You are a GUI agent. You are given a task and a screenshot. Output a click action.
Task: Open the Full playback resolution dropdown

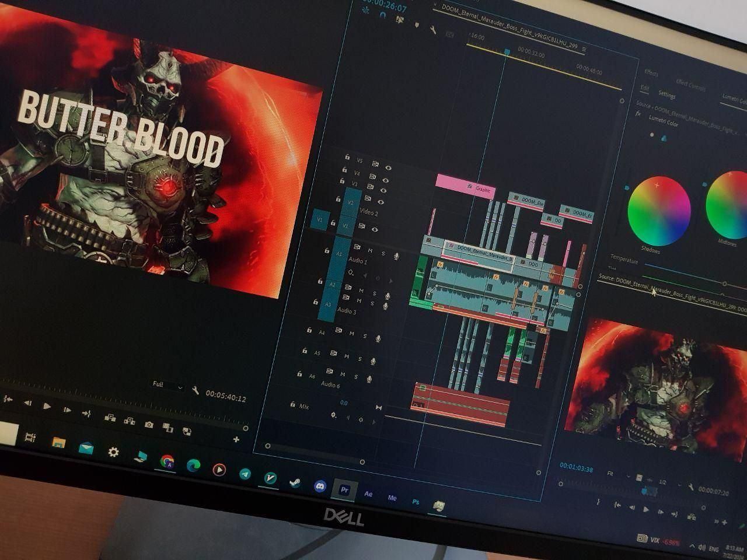coord(167,386)
